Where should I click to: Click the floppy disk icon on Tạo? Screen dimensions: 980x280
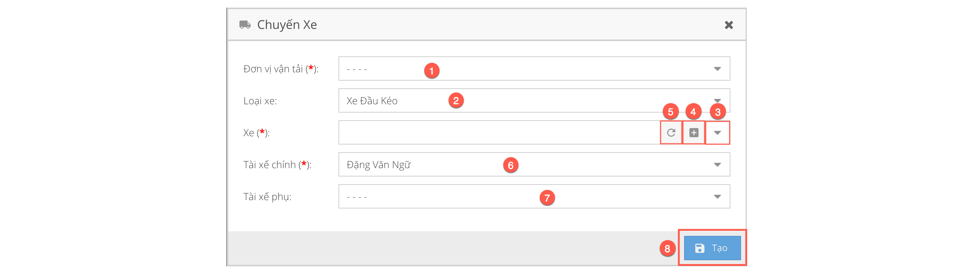pos(699,248)
